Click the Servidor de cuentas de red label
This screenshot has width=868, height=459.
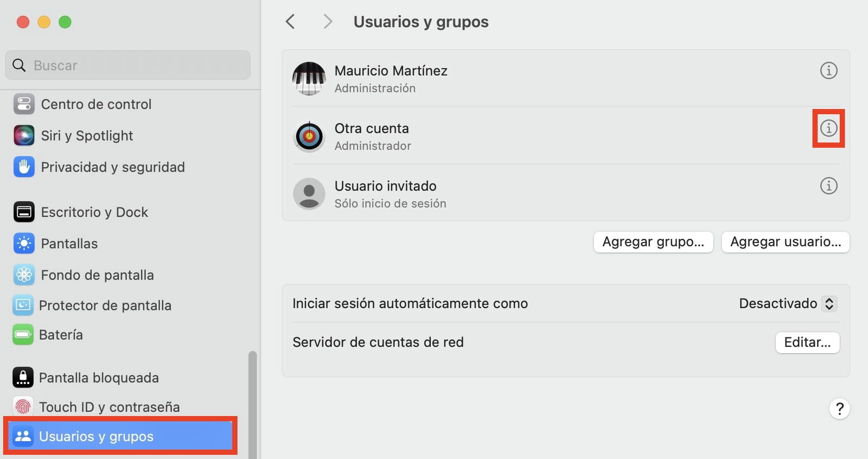[378, 342]
